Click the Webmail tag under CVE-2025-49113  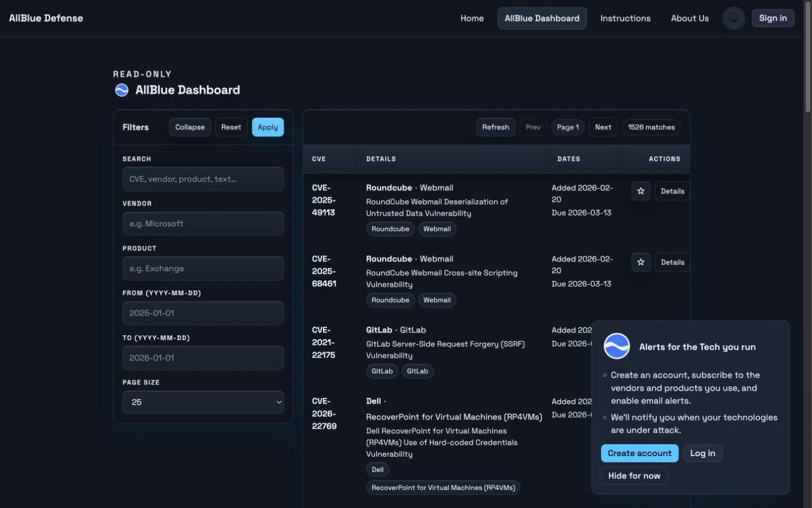pos(437,229)
